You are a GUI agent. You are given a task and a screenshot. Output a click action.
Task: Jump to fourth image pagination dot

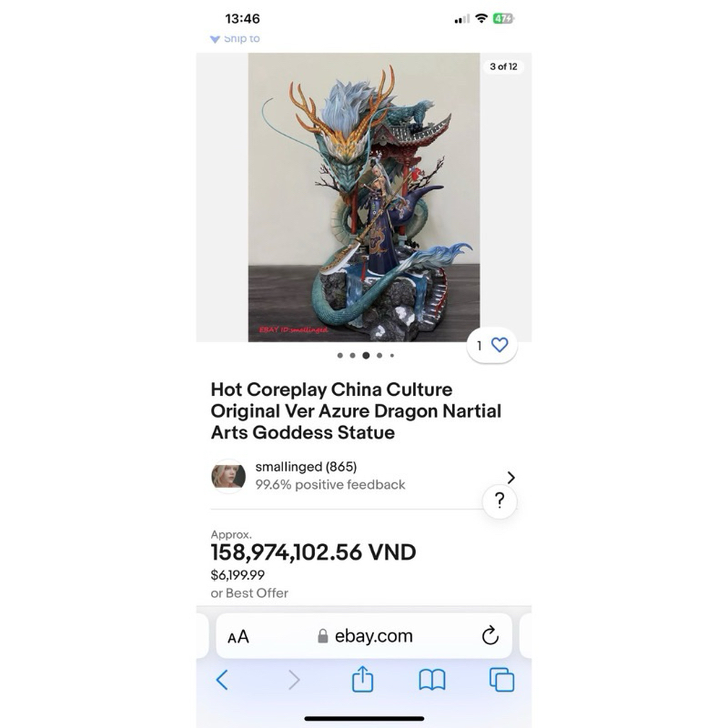coord(379,355)
